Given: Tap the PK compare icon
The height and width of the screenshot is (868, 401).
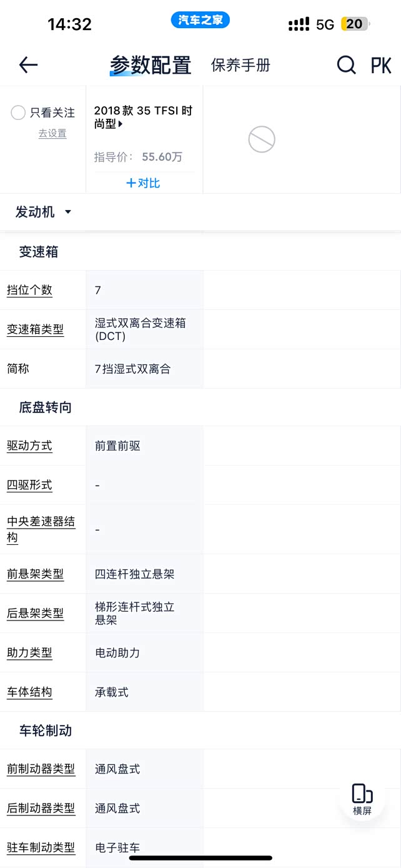Looking at the screenshot, I should coord(381,65).
